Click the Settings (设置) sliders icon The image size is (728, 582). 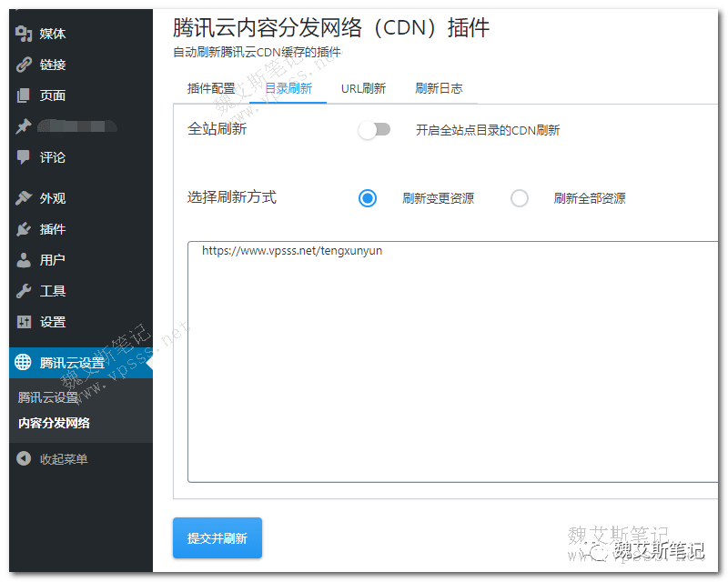coord(24,322)
